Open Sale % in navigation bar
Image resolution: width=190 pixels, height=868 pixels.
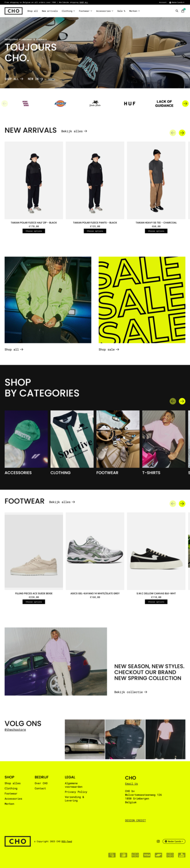click(121, 11)
